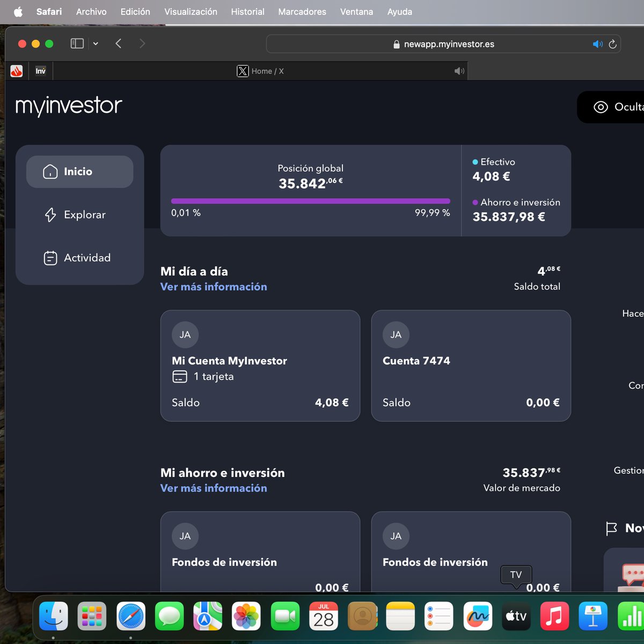Expand the sidebar tab group dropdown
Viewport: 644px width, 644px height.
click(96, 43)
